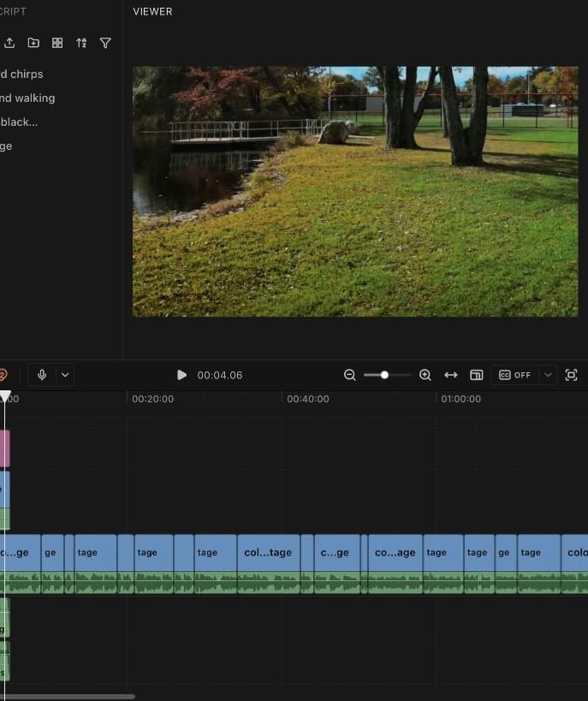Select the 'd chirps' media item

click(x=22, y=74)
